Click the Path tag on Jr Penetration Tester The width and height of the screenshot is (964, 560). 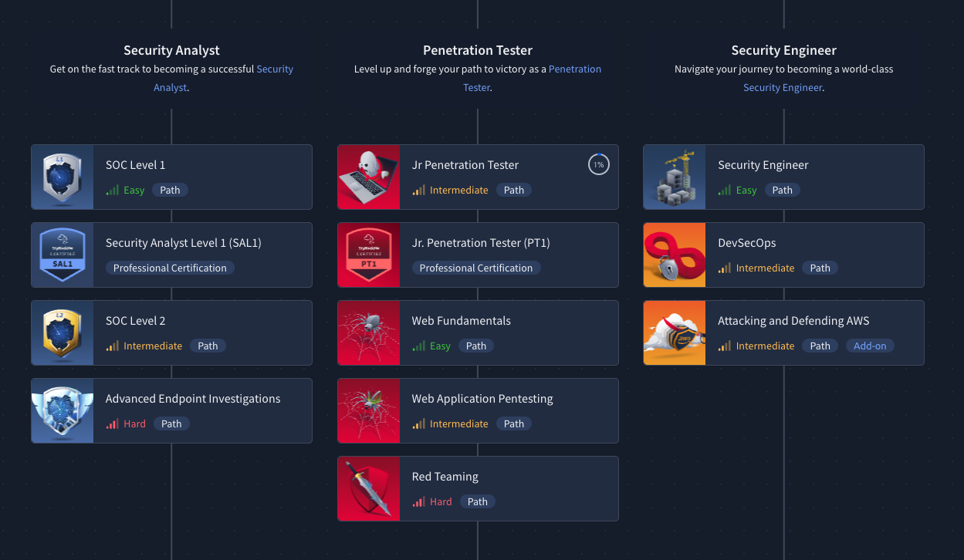coord(514,190)
